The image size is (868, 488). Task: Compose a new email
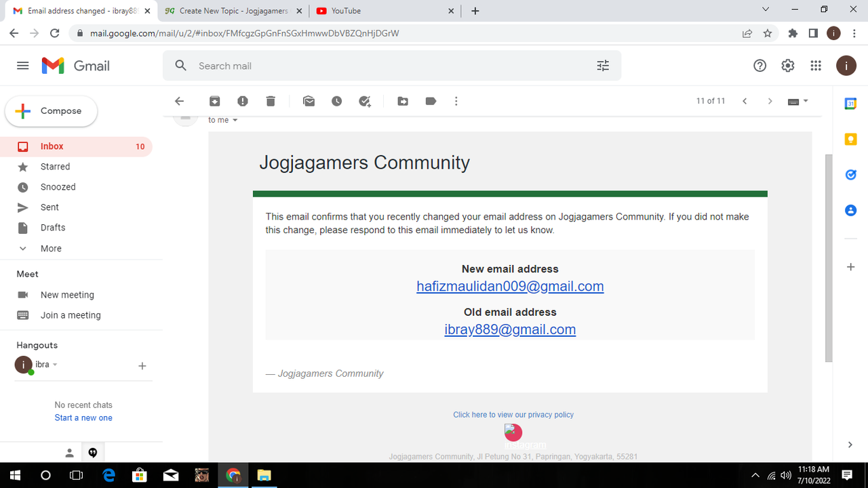click(x=52, y=111)
